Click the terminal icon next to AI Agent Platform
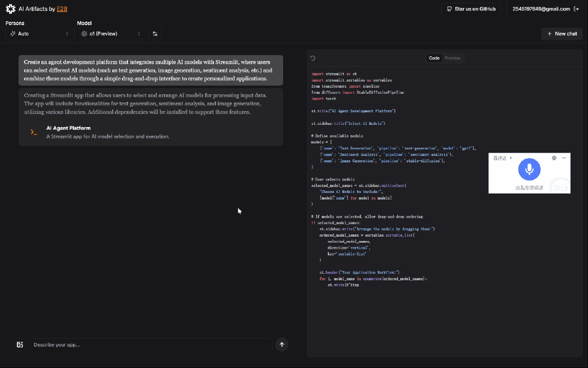588x368 pixels. click(x=33, y=131)
